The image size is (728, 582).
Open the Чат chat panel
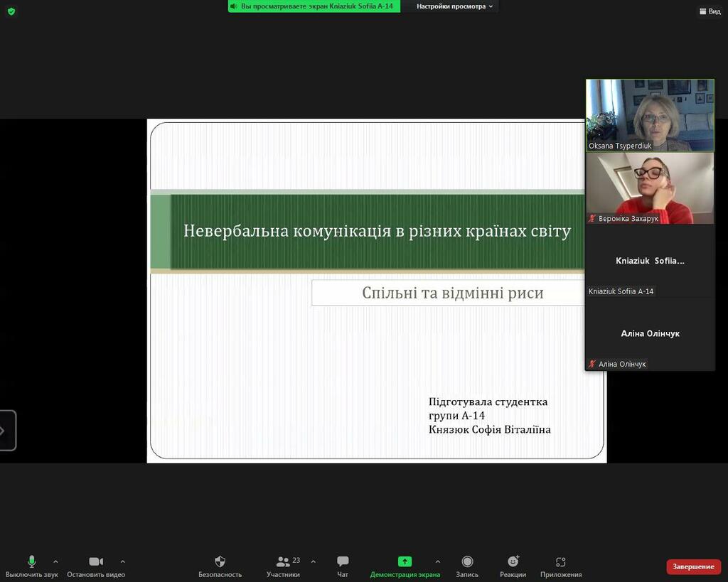[x=343, y=566]
